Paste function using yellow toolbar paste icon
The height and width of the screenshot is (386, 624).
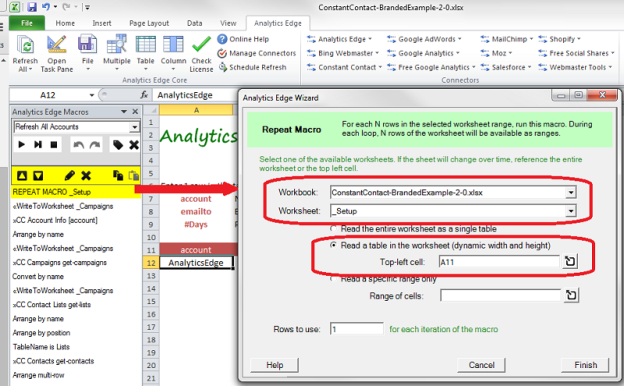134,175
